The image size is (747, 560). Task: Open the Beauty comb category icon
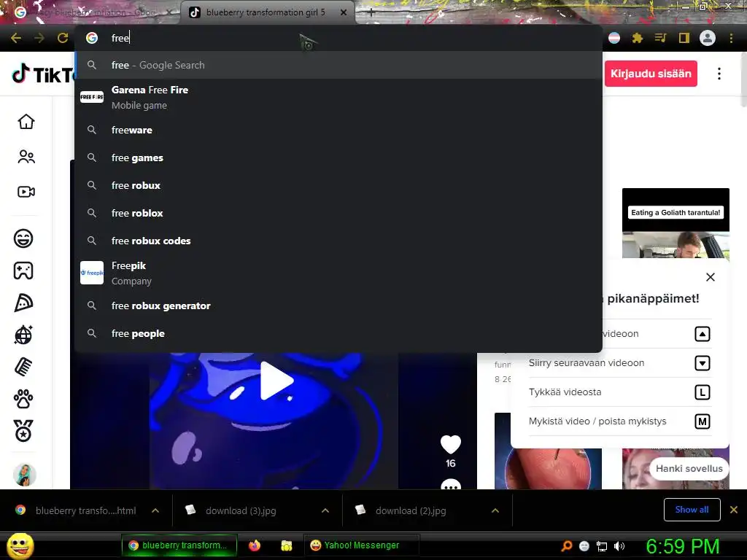click(23, 367)
